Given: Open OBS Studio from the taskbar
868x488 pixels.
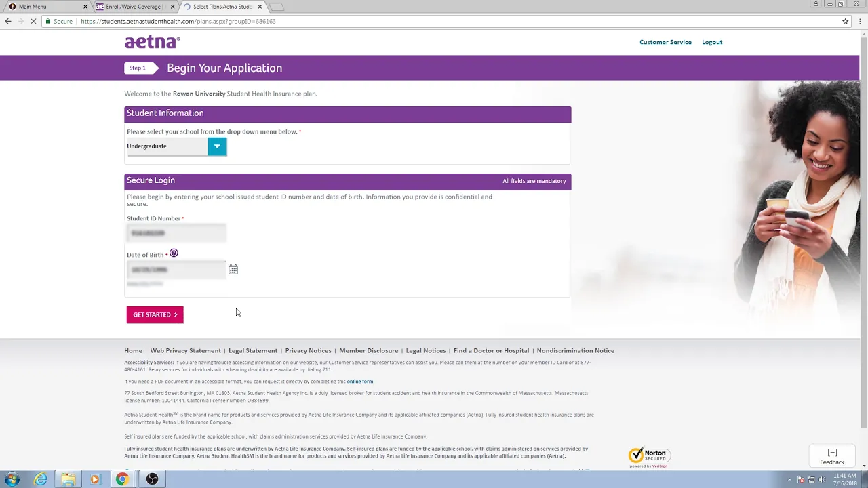Looking at the screenshot, I should pyautogui.click(x=152, y=479).
